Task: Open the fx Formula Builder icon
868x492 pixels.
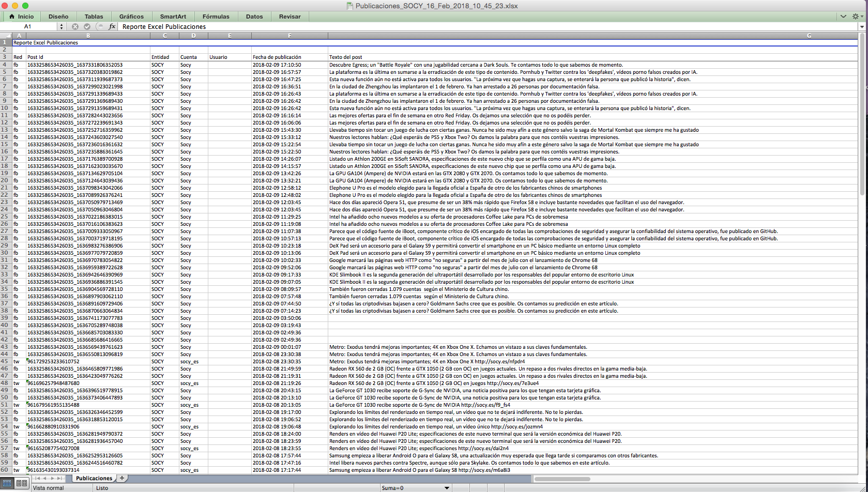Action: pyautogui.click(x=112, y=26)
